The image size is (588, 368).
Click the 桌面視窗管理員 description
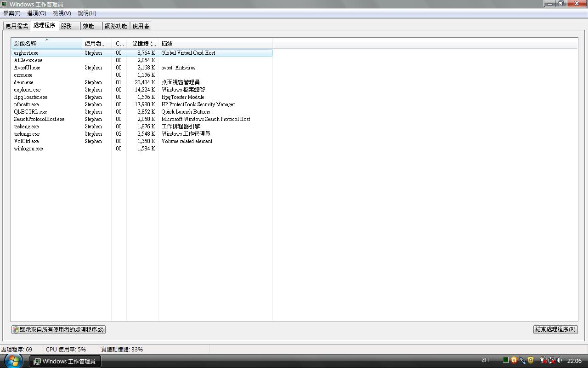pos(181,82)
